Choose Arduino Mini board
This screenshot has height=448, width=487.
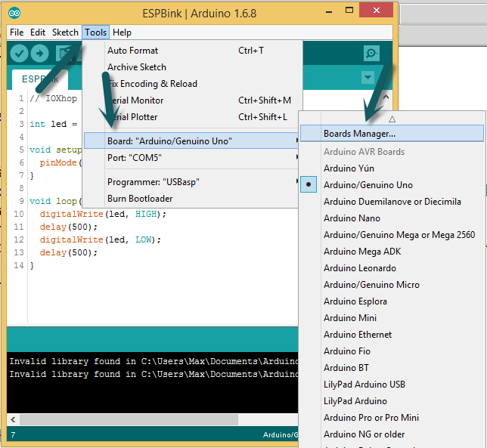(x=392, y=318)
